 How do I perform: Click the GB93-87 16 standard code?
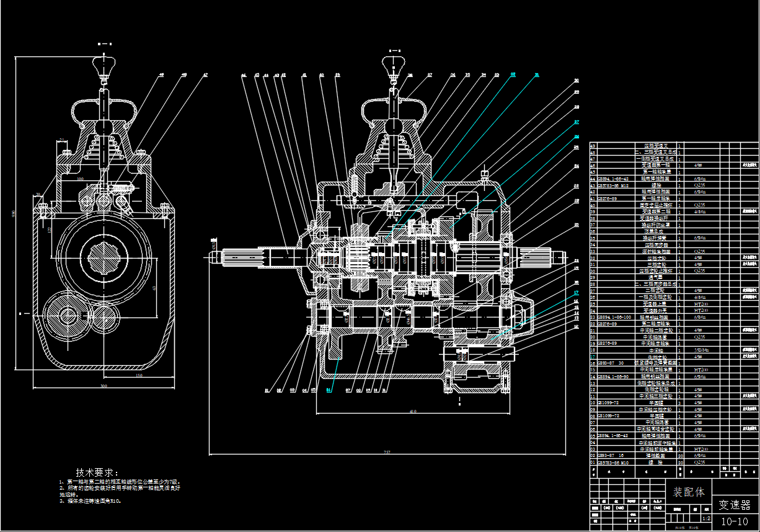pyautogui.click(x=611, y=456)
